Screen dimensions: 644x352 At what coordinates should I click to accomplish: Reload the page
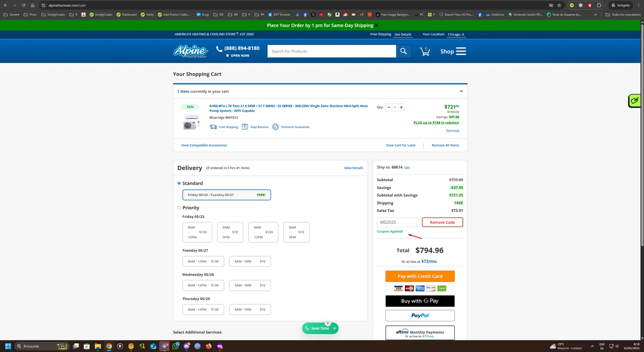click(x=24, y=5)
